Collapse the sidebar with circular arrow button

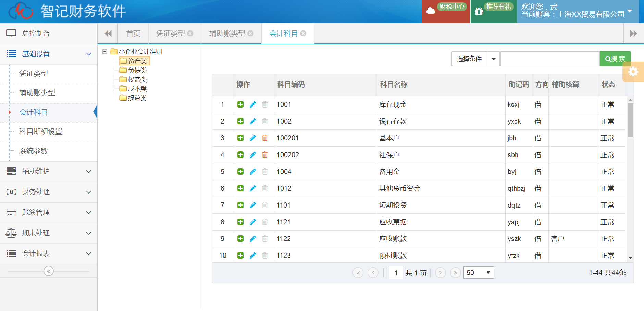(x=49, y=271)
